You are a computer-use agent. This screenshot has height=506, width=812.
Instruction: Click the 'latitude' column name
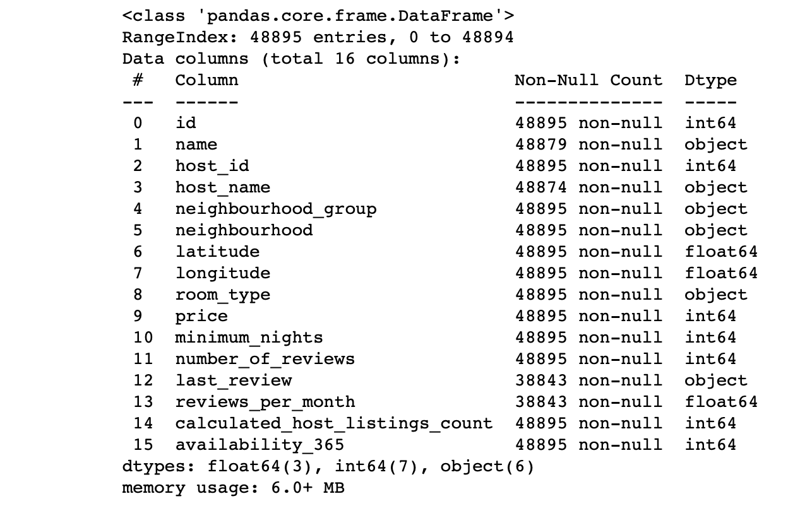(217, 252)
